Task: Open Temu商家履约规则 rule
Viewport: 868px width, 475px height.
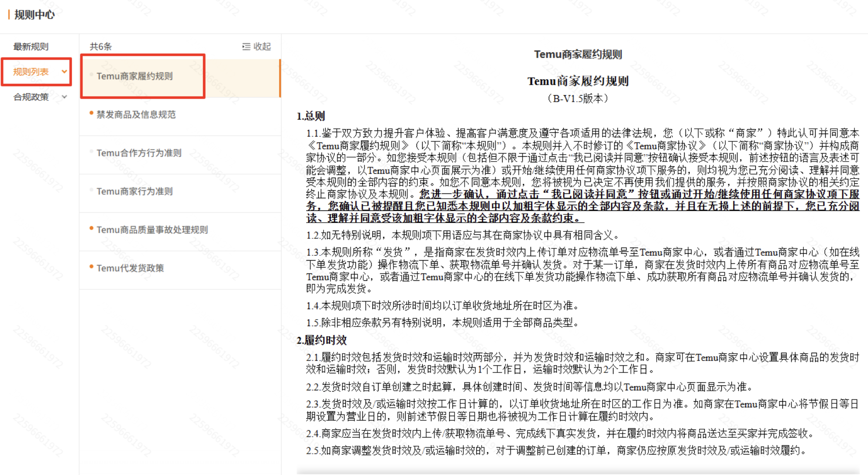Action: pos(135,76)
